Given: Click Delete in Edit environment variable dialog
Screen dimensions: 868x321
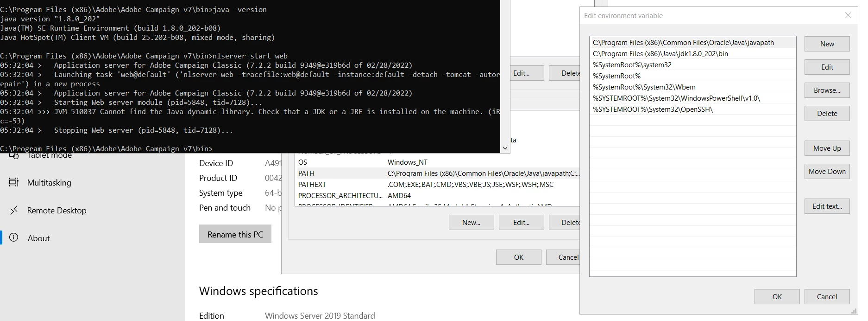Looking at the screenshot, I should (x=827, y=114).
